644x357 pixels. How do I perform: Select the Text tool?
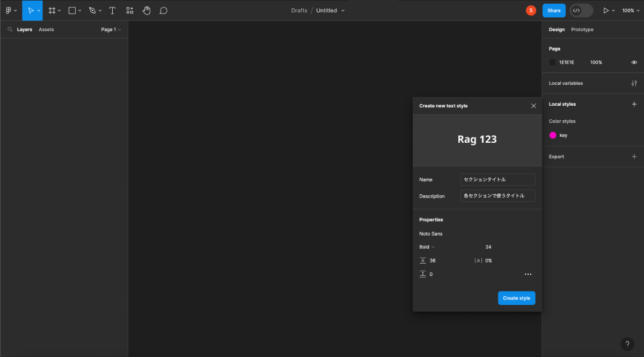[x=112, y=10]
